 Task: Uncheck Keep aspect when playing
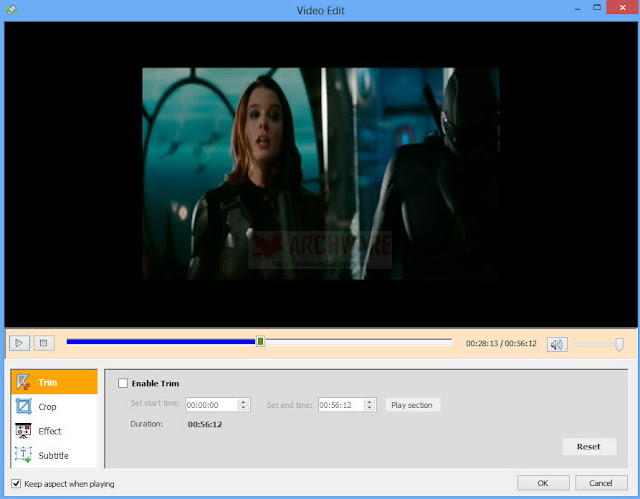(x=16, y=484)
